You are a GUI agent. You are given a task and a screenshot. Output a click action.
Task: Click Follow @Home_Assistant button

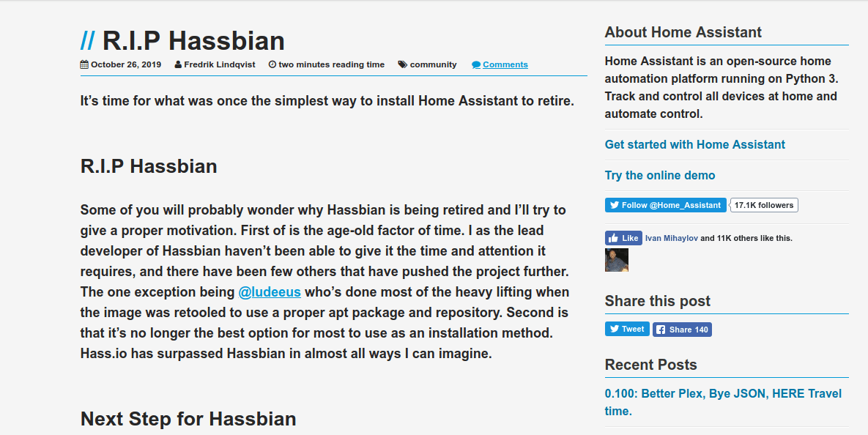coord(665,205)
